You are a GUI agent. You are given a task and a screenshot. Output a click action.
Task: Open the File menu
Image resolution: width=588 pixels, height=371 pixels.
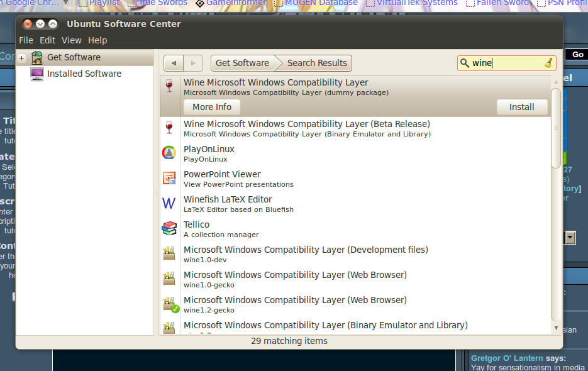pos(26,40)
